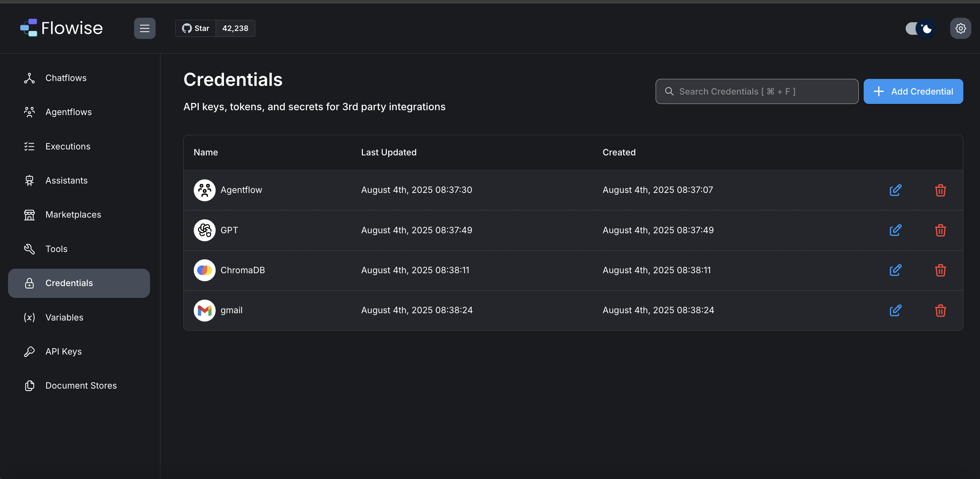Edit the Agentflow credential
The image size is (980, 479).
895,190
